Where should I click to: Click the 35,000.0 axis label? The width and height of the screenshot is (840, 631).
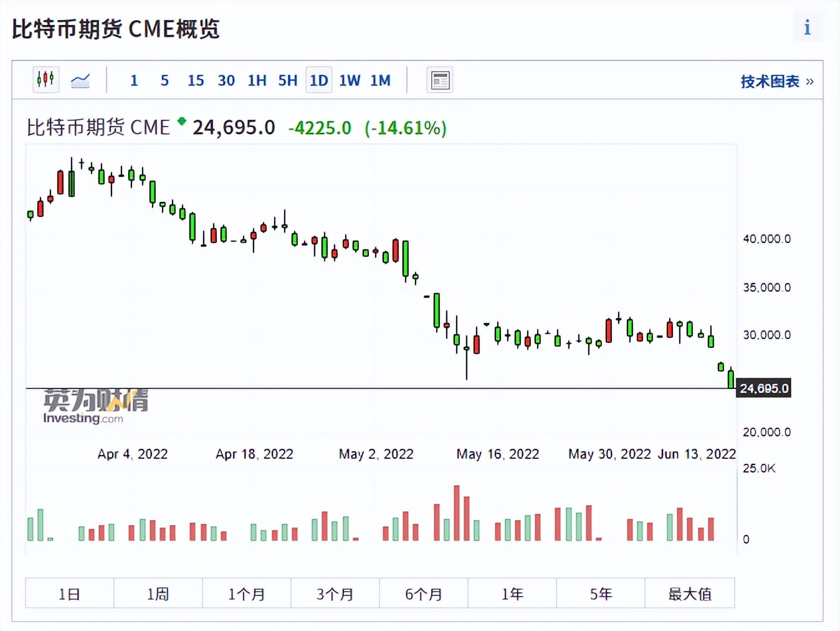tap(766, 287)
